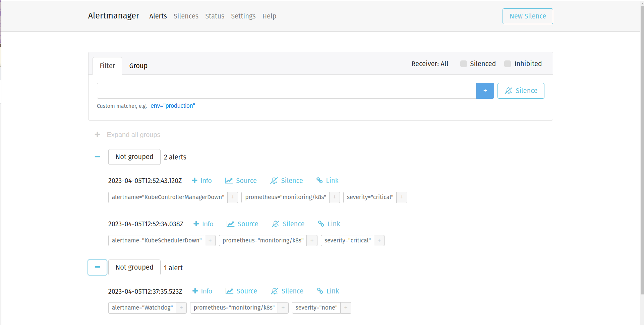Click Not grouped button of 1 alert group
The height and width of the screenshot is (325, 644).
click(134, 267)
